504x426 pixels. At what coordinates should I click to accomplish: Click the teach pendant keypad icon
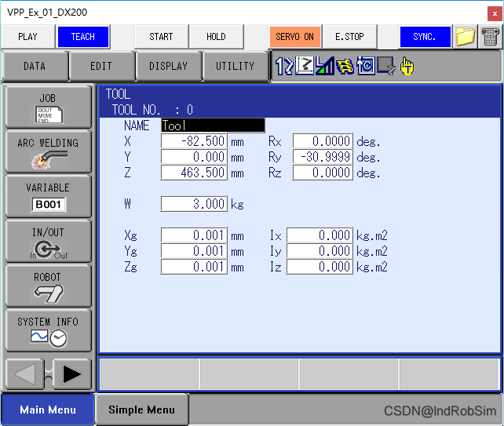490,37
